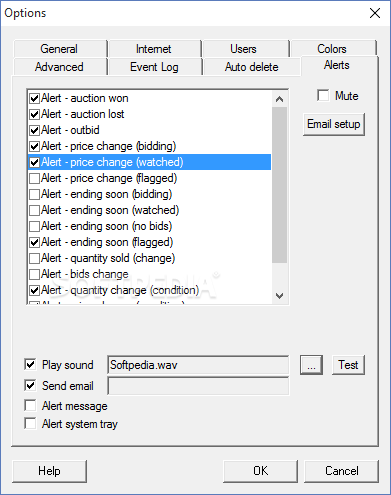This screenshot has width=391, height=495.
Task: Check Alert - ending soon (watched)
Action: click(34, 210)
